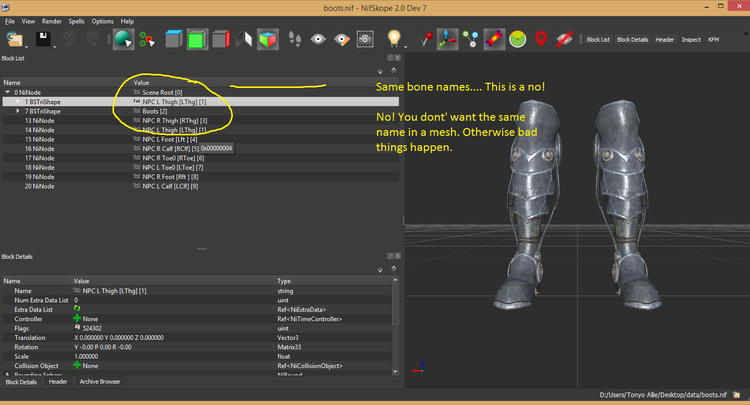Collapse the 0 NiNode tree row
The image size is (750, 405).
[x=8, y=92]
